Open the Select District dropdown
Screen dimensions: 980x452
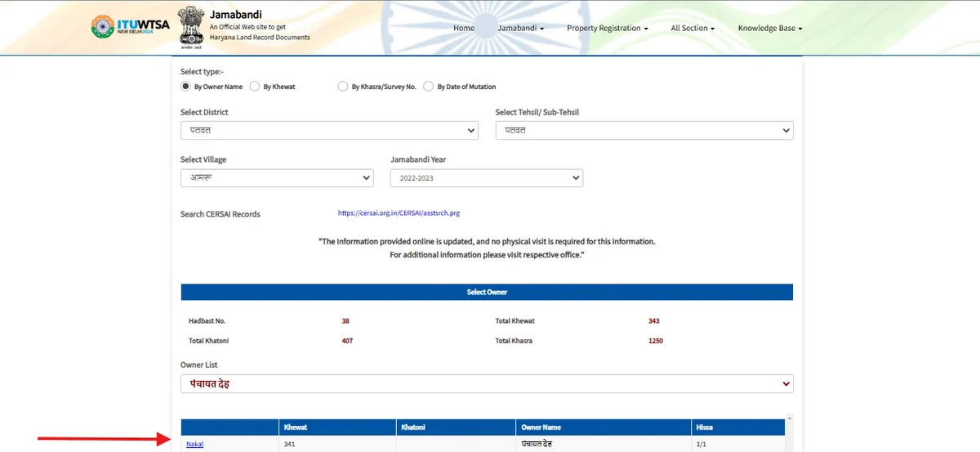point(329,131)
